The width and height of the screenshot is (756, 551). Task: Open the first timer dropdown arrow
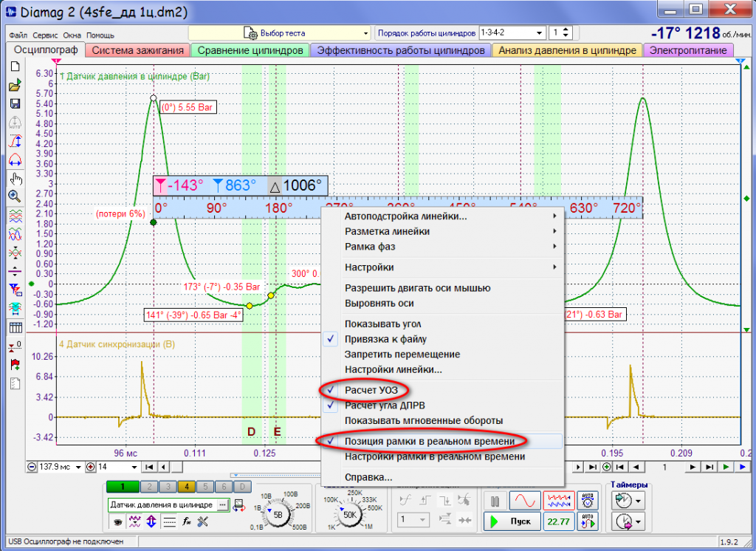[639, 501]
